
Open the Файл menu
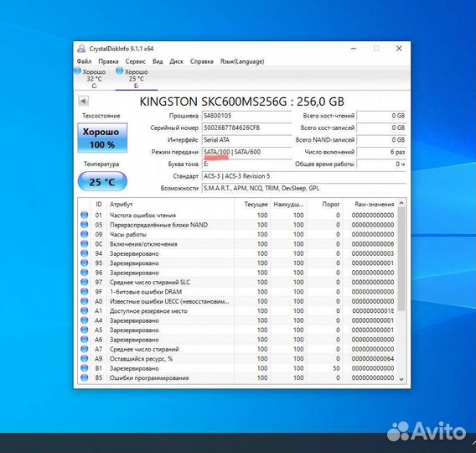(84, 61)
